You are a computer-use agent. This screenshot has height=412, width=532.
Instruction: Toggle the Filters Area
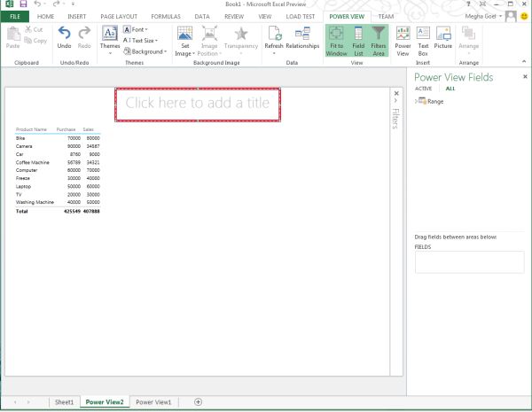pyautogui.click(x=379, y=41)
